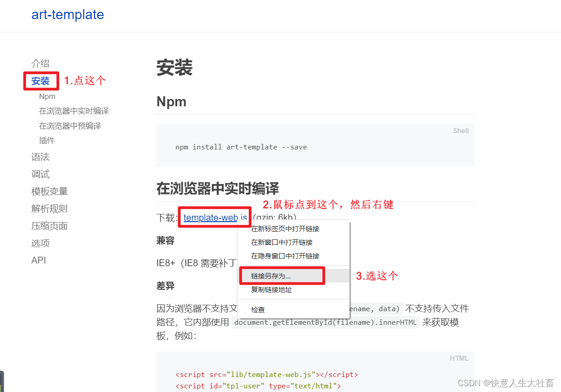This screenshot has height=392, width=561.
Task: Click the script src lib/template-web.js code line
Action: coord(267,375)
